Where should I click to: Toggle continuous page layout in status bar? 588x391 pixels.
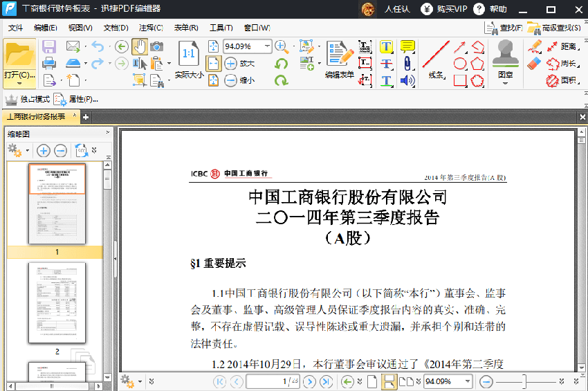(x=389, y=381)
